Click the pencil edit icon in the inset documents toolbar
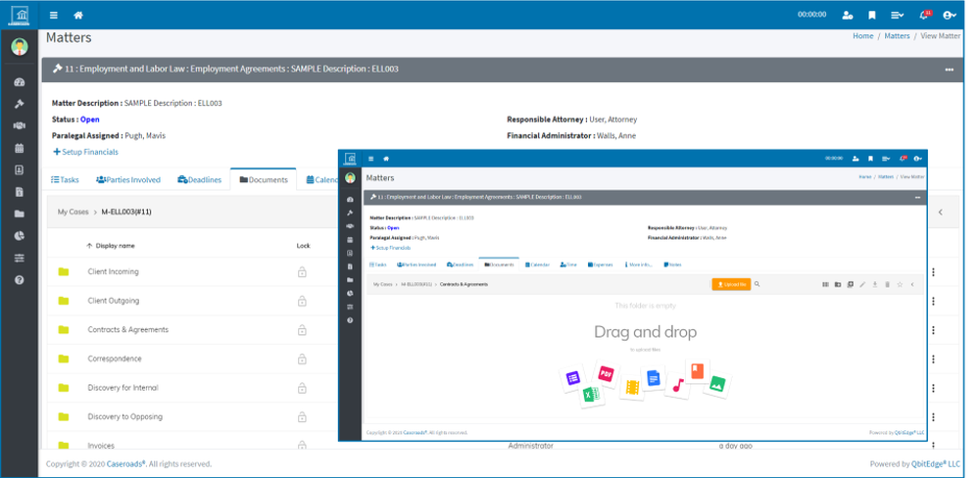980x478 pixels. (x=862, y=284)
